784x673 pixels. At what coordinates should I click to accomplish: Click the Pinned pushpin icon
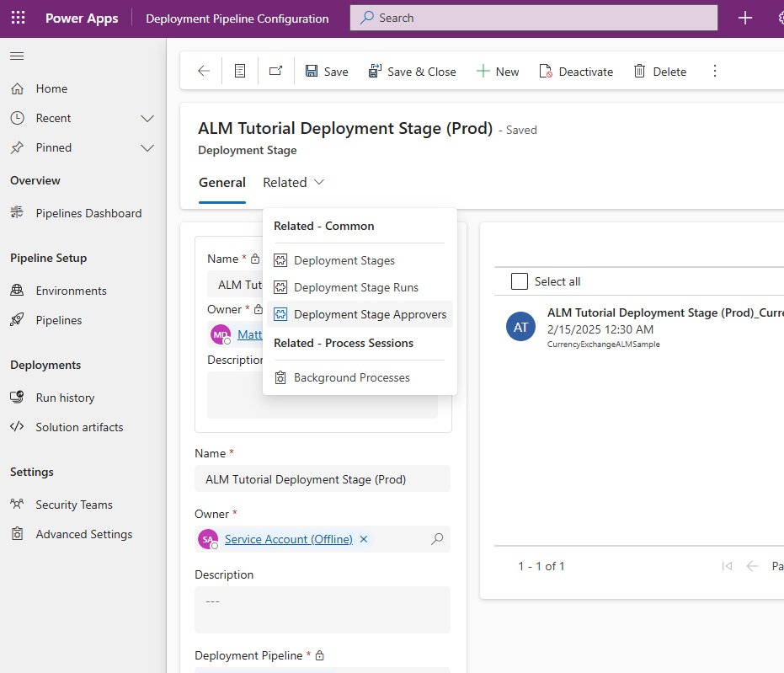pos(18,147)
